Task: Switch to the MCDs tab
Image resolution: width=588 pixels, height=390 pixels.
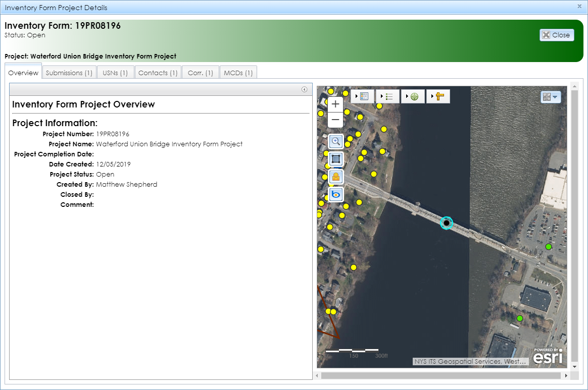Action: (x=238, y=72)
